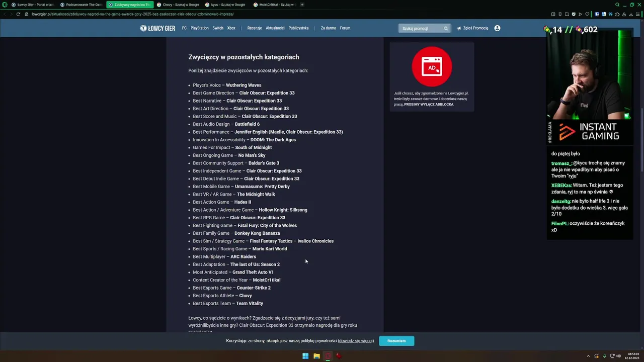644x362 pixels.
Task: Open the easy setup sliders icon
Action: pyautogui.click(x=637, y=14)
